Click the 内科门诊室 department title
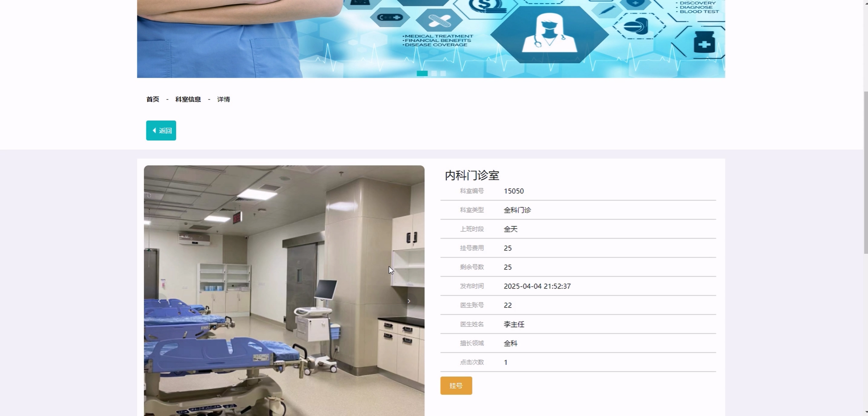The image size is (868, 416). (x=472, y=175)
